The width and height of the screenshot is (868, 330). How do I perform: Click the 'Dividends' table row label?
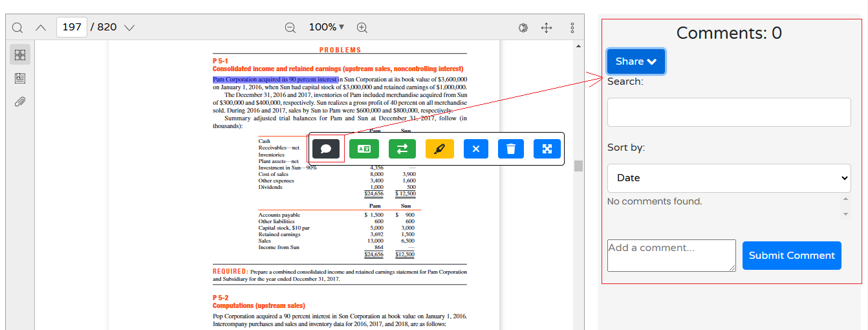(x=270, y=187)
